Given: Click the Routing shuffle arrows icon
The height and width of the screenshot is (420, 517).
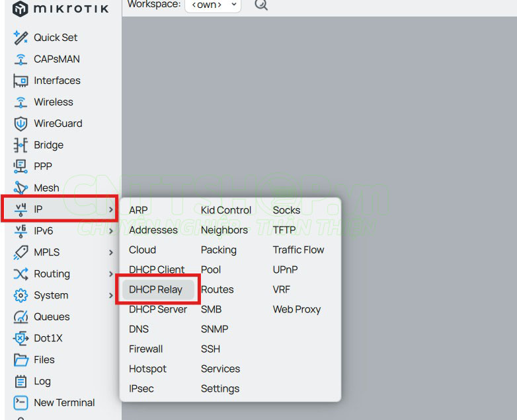Looking at the screenshot, I should (20, 274).
